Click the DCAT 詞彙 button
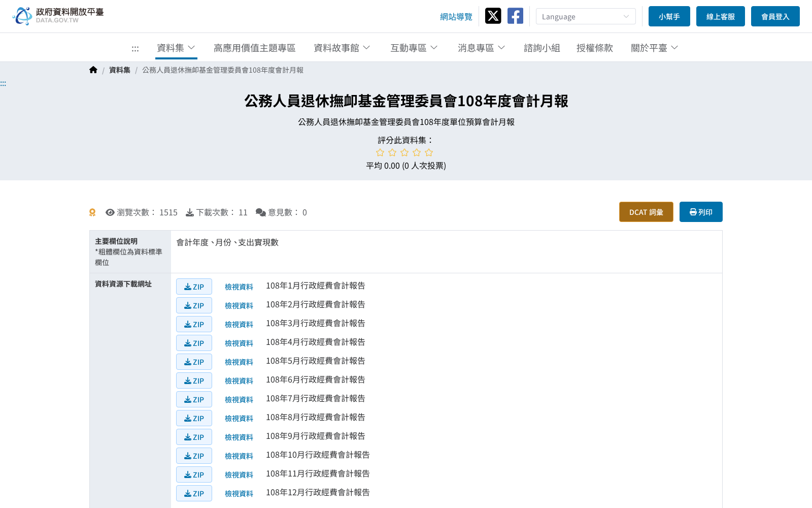The image size is (812, 508). (x=646, y=212)
